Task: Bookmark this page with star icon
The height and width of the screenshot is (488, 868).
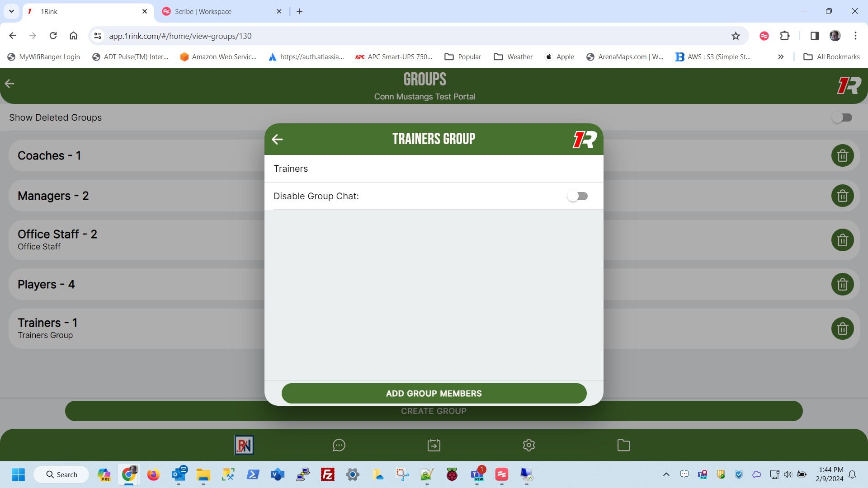Action: point(736,36)
